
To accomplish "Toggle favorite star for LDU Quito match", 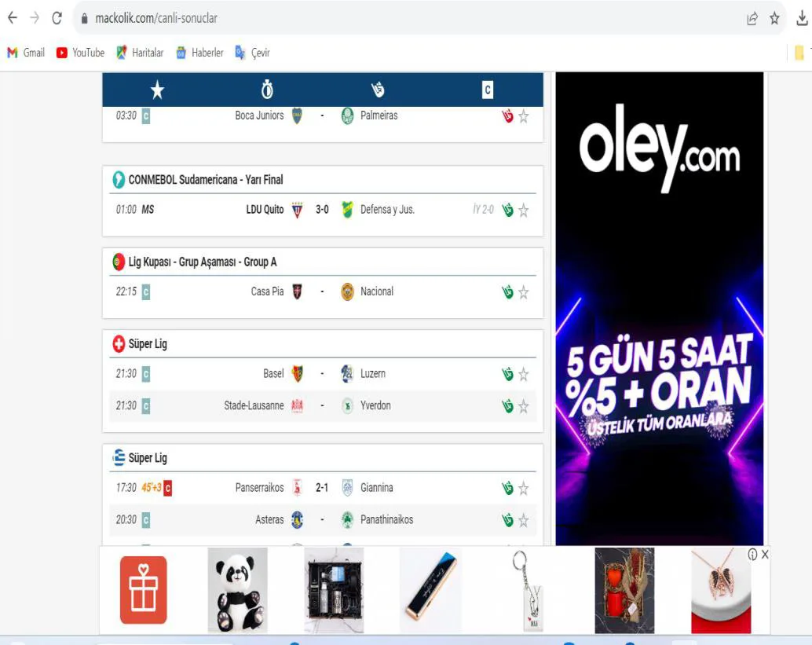I will coord(524,211).
